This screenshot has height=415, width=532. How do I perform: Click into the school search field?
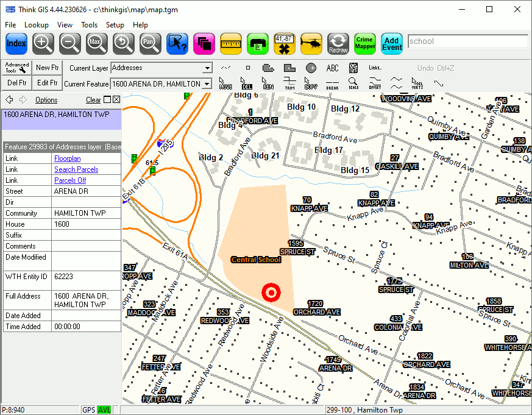click(x=467, y=41)
